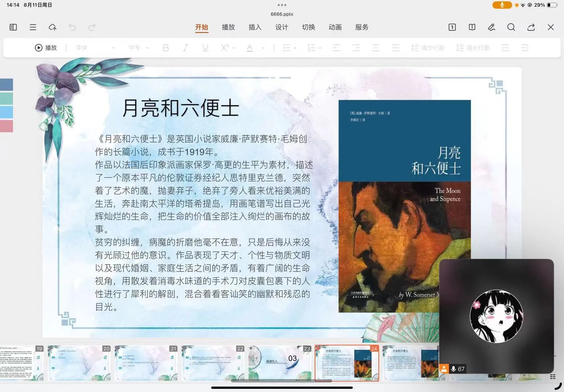Open the pen annotation tool
This screenshot has height=392, width=564.
[491, 27]
